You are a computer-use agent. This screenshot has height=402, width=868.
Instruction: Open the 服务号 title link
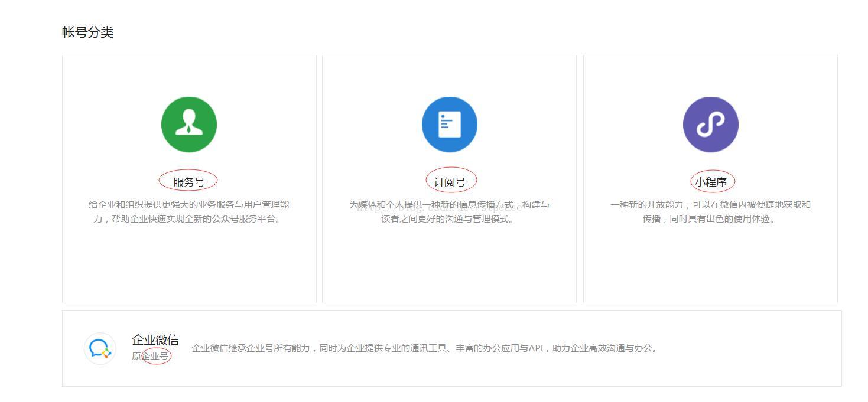[x=189, y=182]
